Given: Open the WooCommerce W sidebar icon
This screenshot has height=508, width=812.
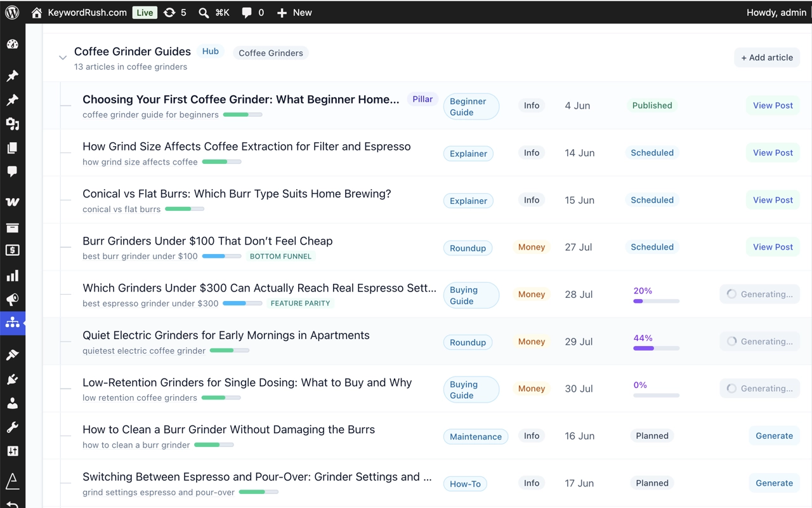Looking at the screenshot, I should click(12, 202).
